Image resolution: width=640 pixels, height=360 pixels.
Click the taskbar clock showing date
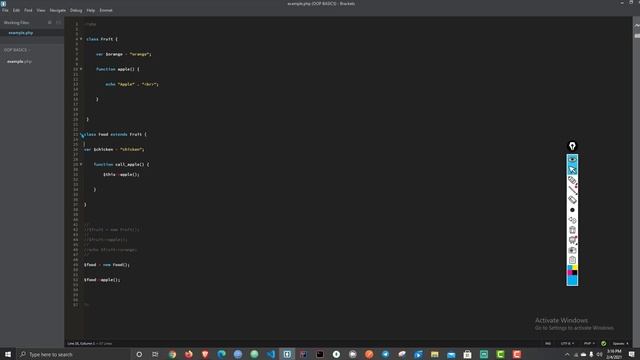pos(614,354)
